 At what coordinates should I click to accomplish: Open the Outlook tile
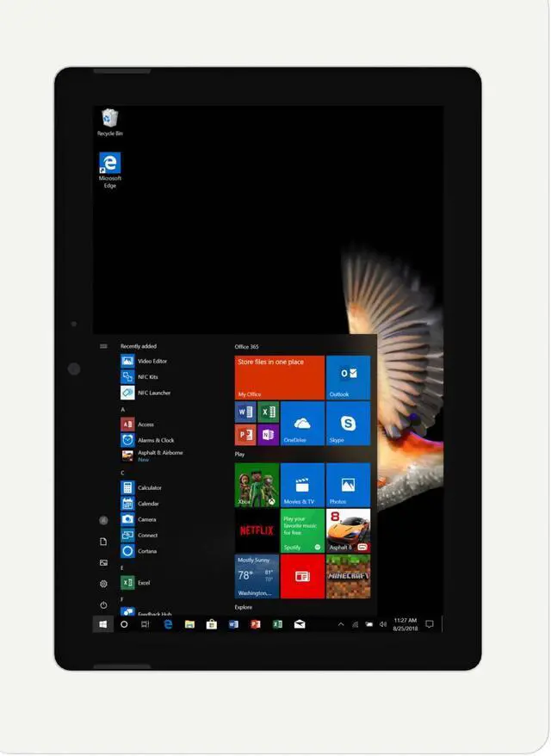pos(348,378)
